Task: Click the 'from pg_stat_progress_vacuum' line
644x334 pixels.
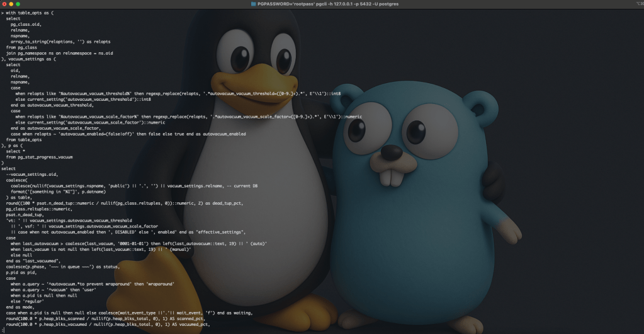Action: coord(39,156)
